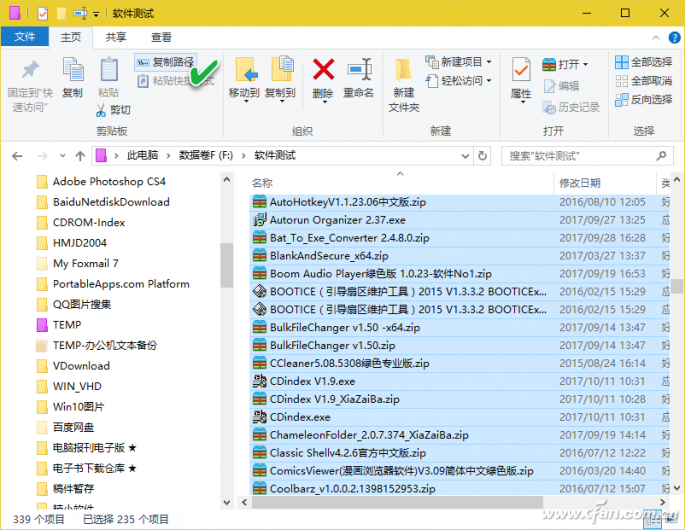685x530 pixels.
Task: Click the Cut (剪切) scissors icon
Action: 101,110
